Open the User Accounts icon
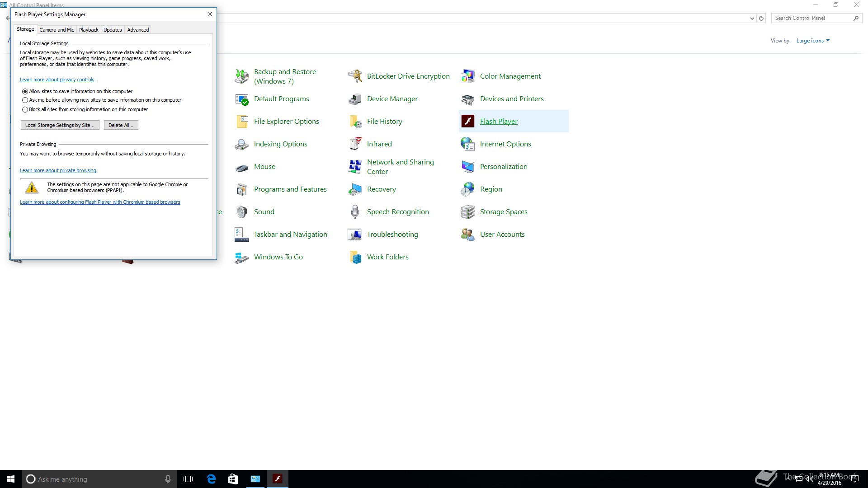 pos(468,235)
